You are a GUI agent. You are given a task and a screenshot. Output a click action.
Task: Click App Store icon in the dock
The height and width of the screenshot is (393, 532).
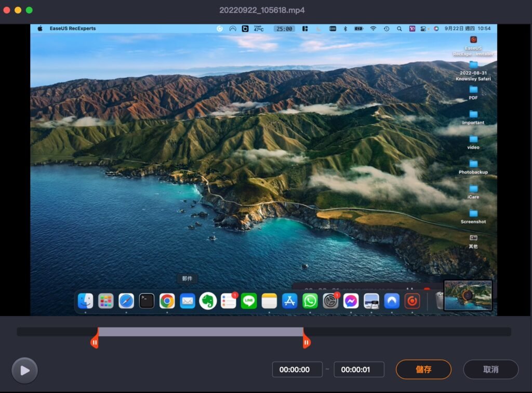point(289,300)
